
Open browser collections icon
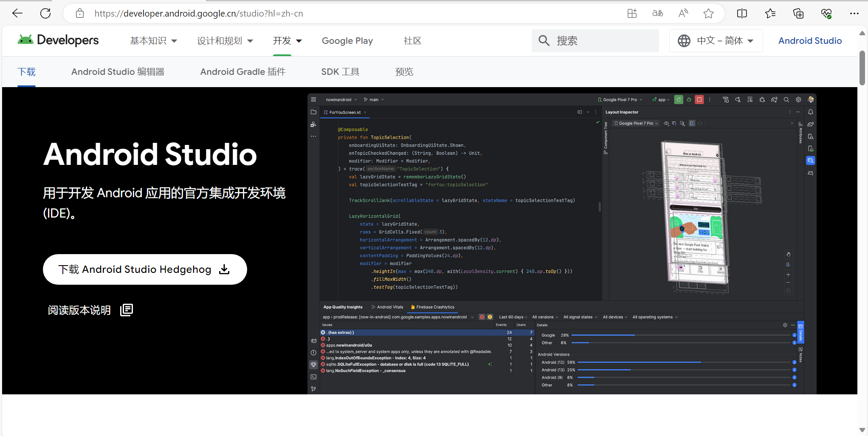(798, 14)
